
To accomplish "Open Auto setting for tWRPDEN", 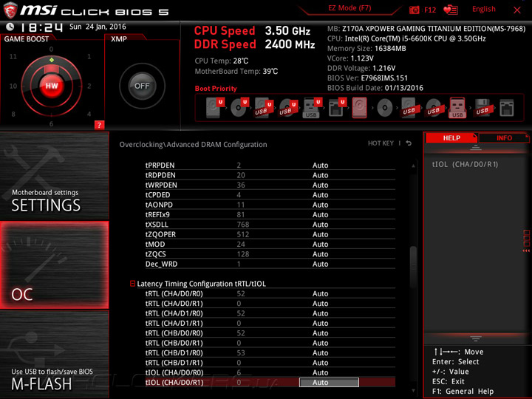I will [x=320, y=185].
